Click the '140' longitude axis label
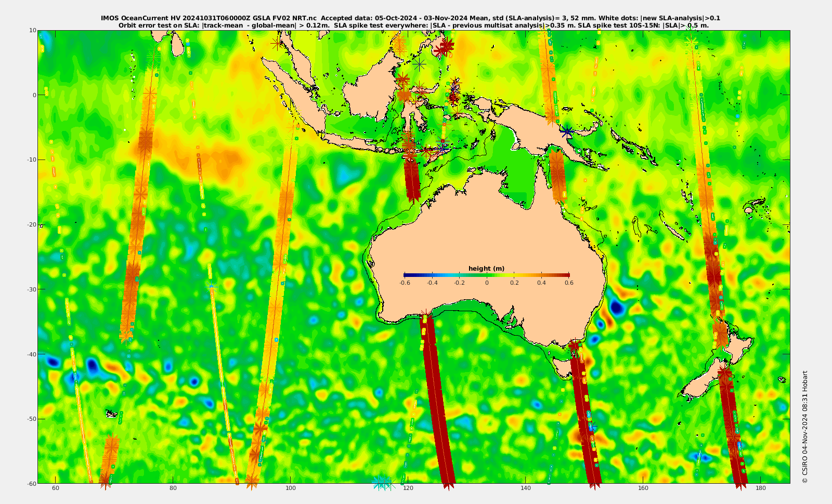This screenshot has height=504, width=832. (x=526, y=488)
